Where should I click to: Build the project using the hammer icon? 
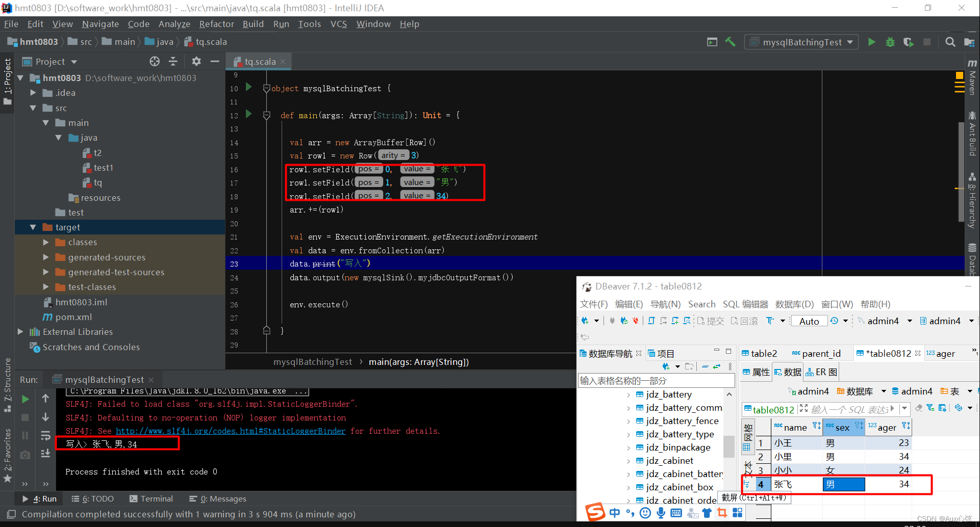(x=731, y=42)
